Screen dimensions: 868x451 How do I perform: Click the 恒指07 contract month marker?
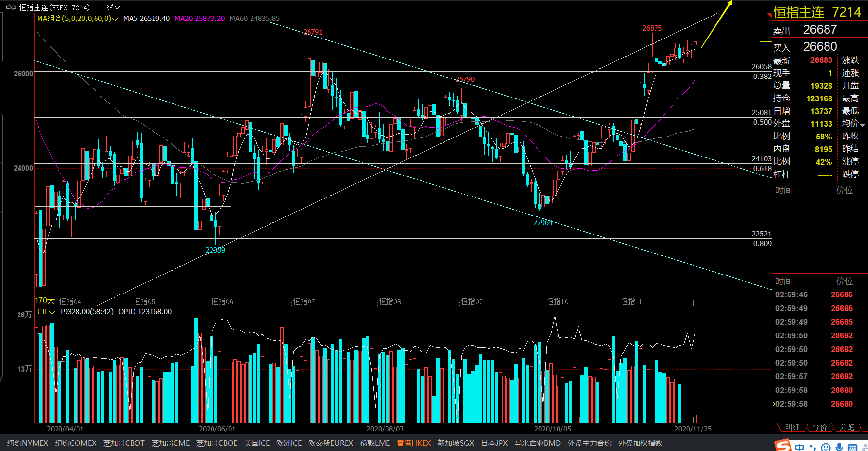[304, 302]
